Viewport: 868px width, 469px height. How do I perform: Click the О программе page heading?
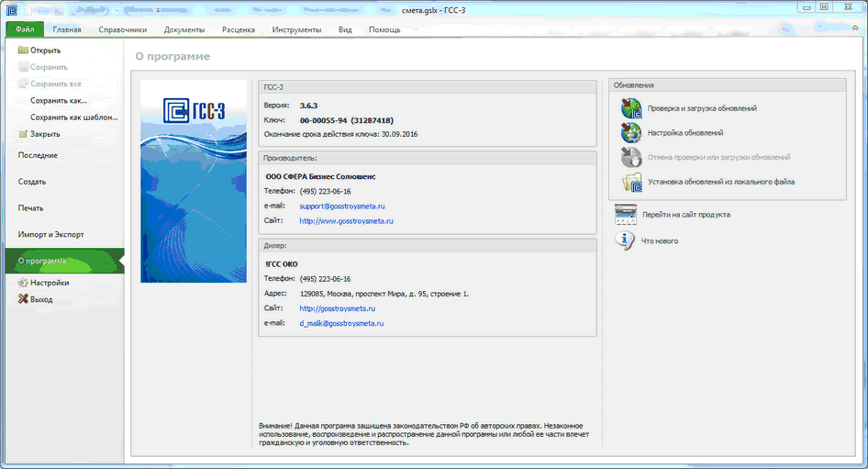pos(172,57)
